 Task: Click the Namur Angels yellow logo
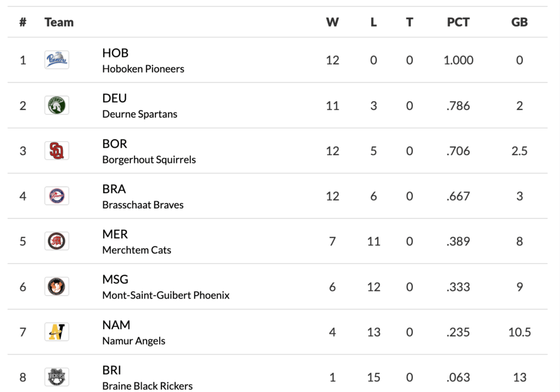(x=57, y=332)
